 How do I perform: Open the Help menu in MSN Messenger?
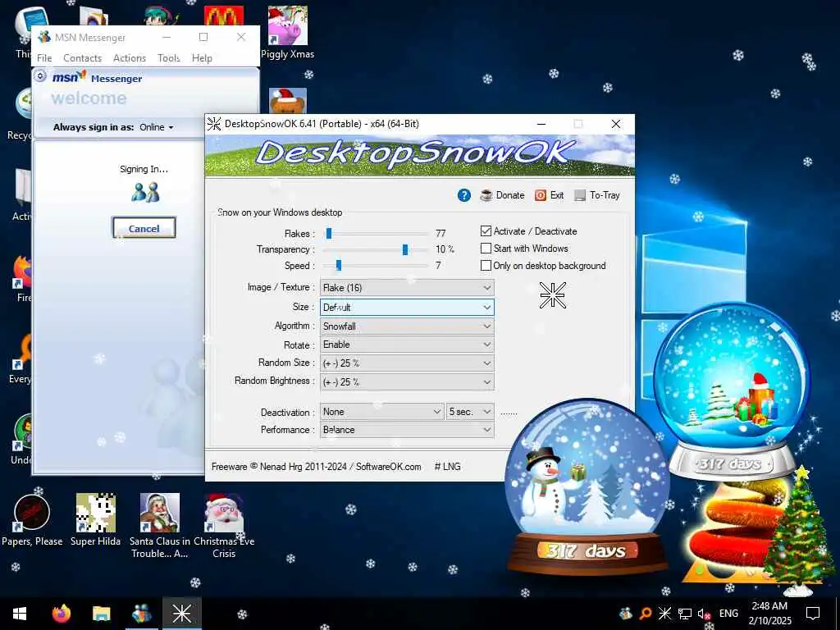202,58
